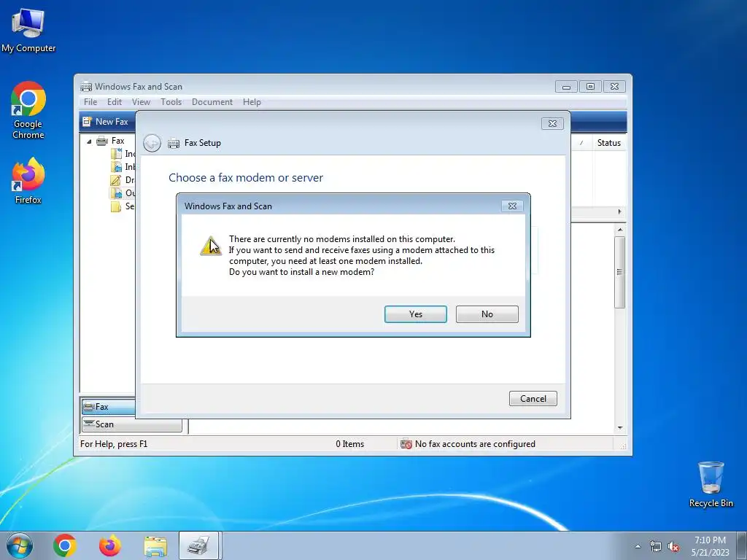Screen dimensions: 747x560
Task: Select the Sent Items folder icon
Action: (x=116, y=206)
